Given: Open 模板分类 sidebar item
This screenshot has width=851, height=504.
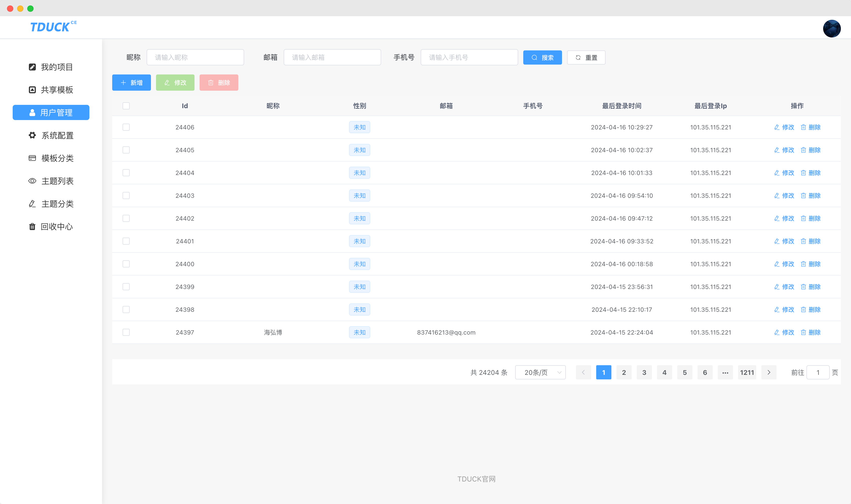Looking at the screenshot, I should [51, 158].
